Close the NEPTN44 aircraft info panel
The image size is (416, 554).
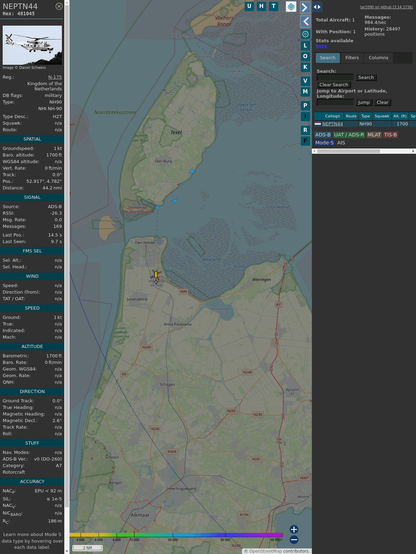pyautogui.click(x=59, y=6)
